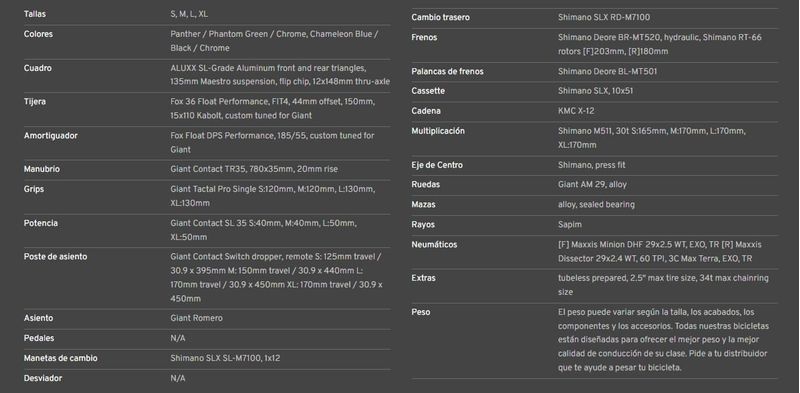Click the Cassette Shimano SLX 10x51 value
800x393 pixels.
coord(596,91)
